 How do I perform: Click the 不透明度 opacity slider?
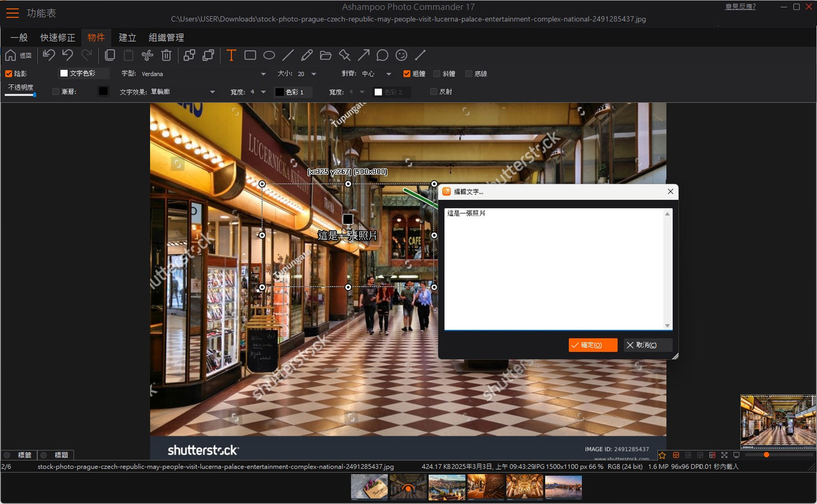20,94
